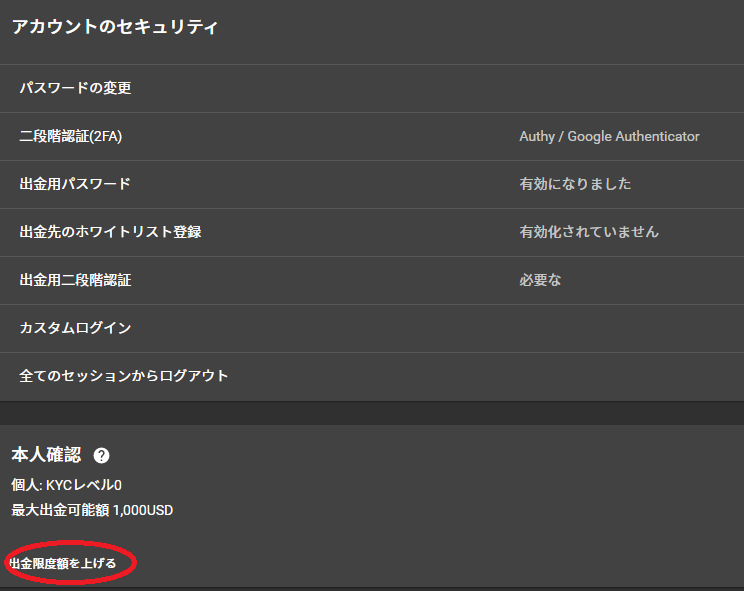Click the KYCレベル0 level text
The height and width of the screenshot is (591, 744).
coord(83,485)
